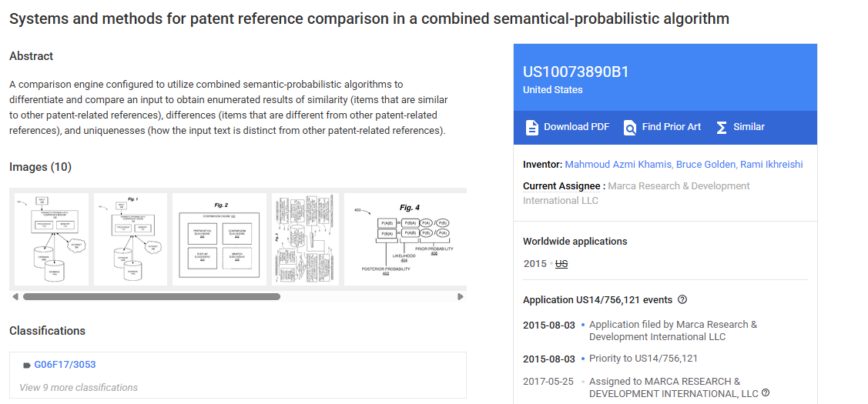Viewport: 868px width, 404px height.
Task: Open the Fig. 4 probability diagram thumbnail
Action: tap(404, 239)
